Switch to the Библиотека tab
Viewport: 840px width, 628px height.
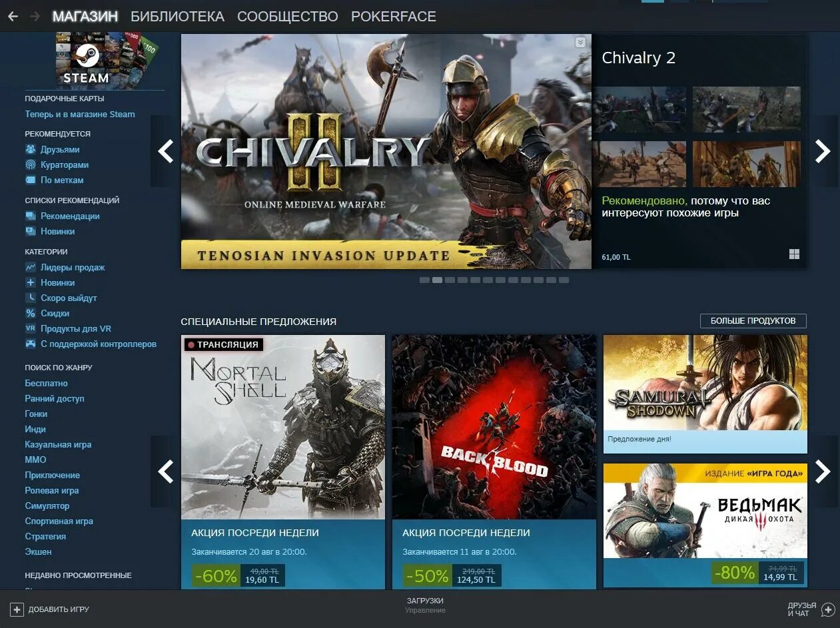tap(177, 17)
